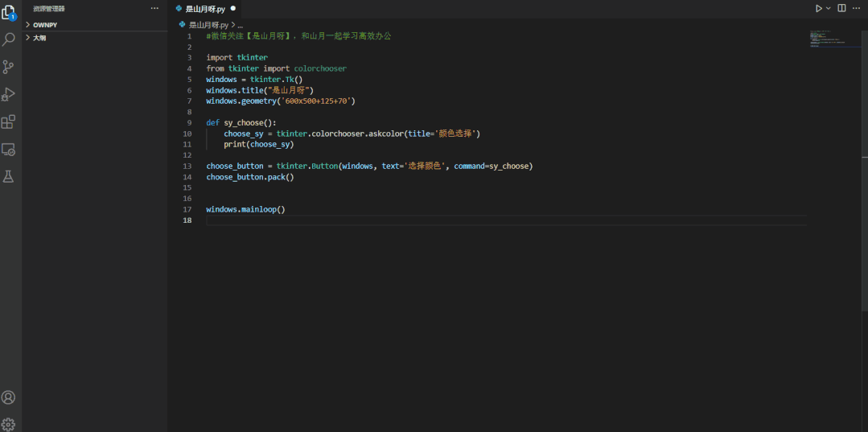Place cursor on empty line 18

click(507, 220)
